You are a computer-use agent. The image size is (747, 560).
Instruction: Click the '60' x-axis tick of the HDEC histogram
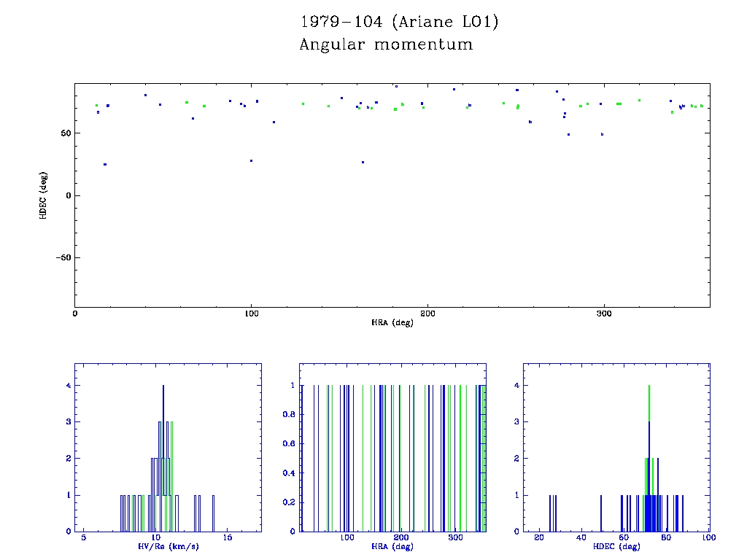(624, 537)
